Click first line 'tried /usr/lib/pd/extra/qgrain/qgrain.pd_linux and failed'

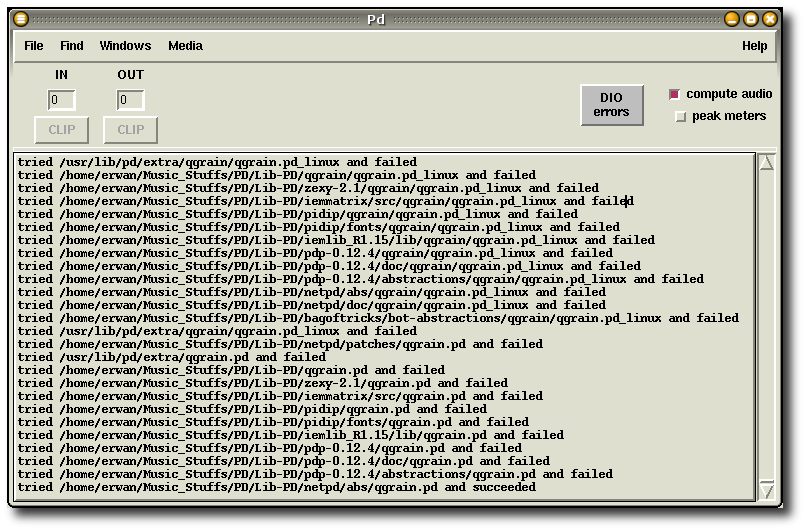click(x=217, y=162)
